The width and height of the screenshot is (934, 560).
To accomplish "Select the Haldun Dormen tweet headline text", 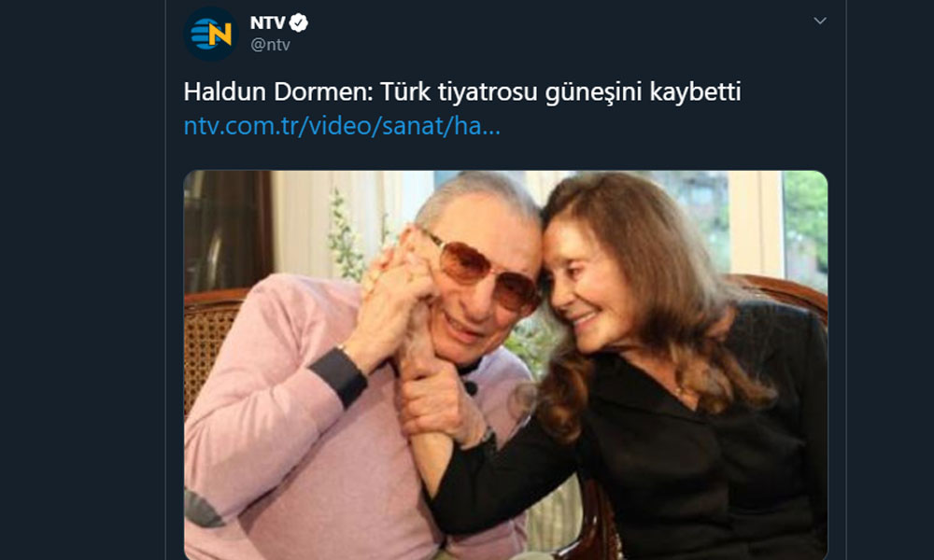I will [462, 91].
